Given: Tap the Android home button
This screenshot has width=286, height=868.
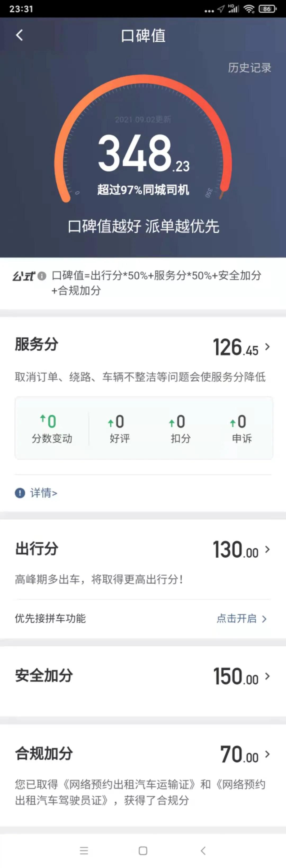Looking at the screenshot, I should pyautogui.click(x=143, y=851).
